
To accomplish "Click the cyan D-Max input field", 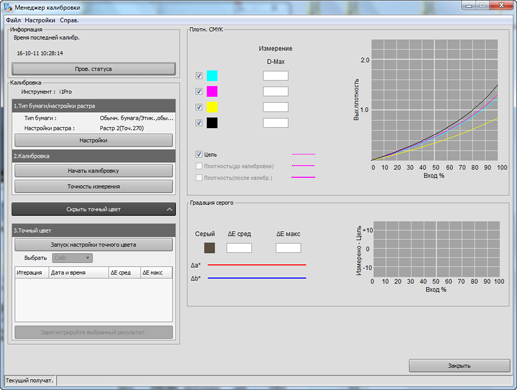I will [276, 76].
